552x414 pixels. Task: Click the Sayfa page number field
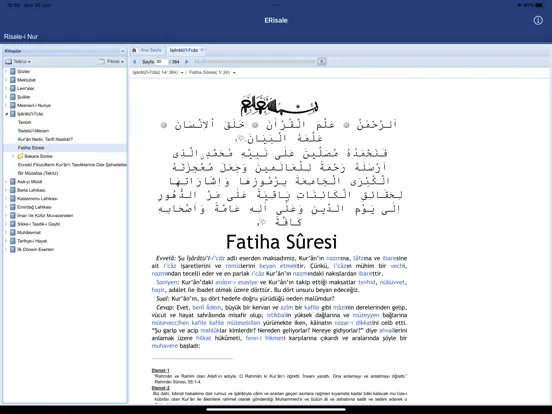(161, 62)
